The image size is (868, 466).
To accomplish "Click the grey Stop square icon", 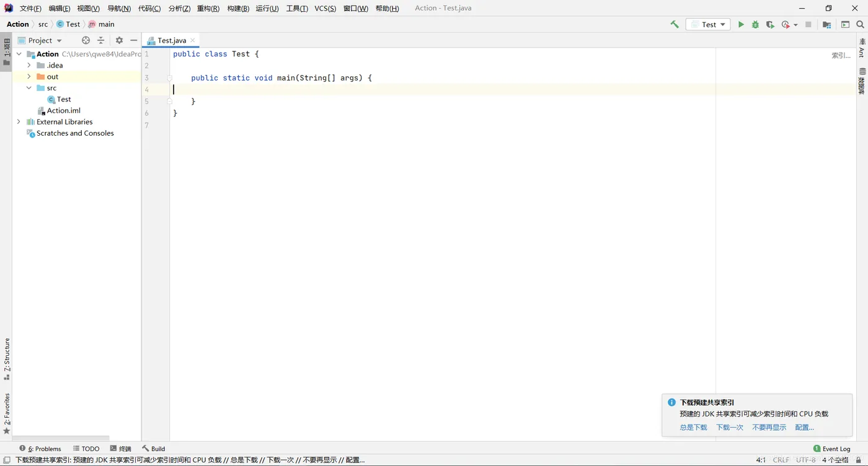I will (x=808, y=24).
